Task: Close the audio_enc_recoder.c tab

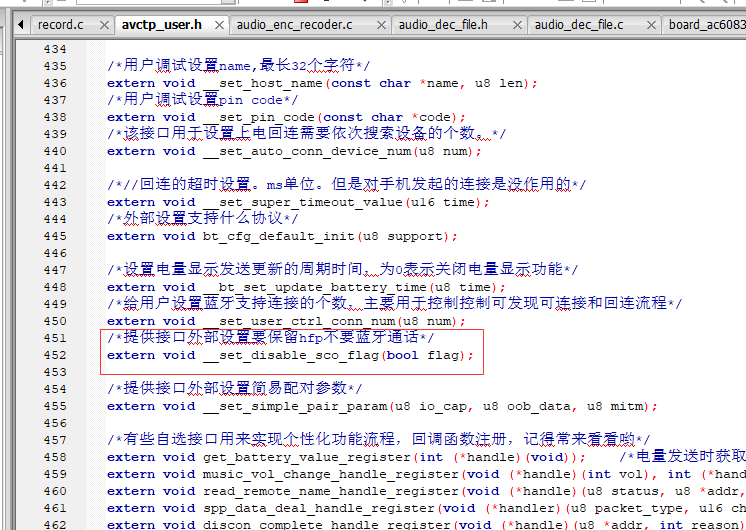Action: [381, 25]
